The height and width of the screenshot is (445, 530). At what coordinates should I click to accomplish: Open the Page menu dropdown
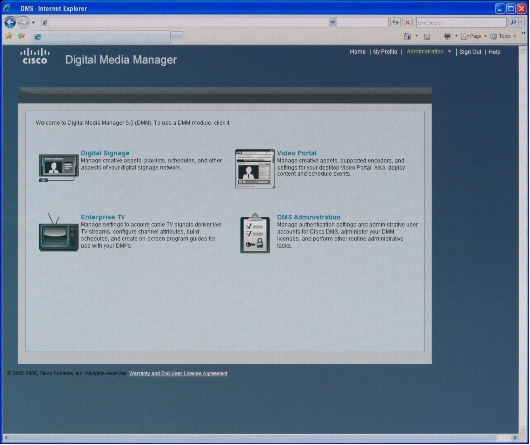pyautogui.click(x=474, y=36)
